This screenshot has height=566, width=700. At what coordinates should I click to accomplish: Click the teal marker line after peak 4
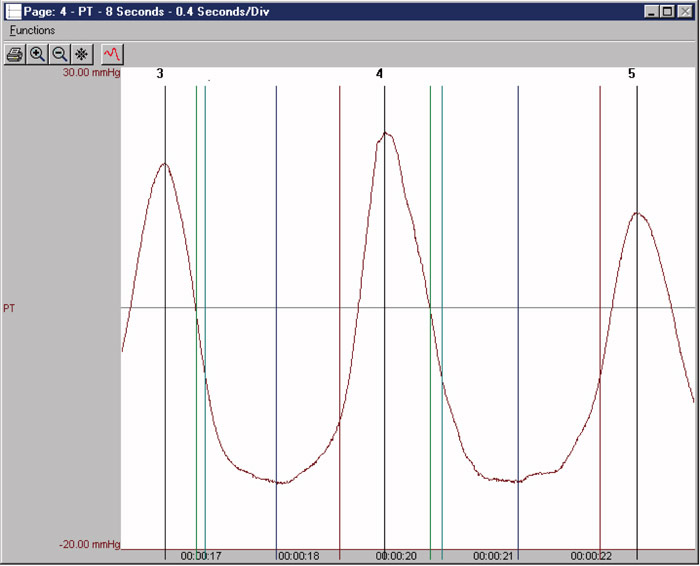pos(442,321)
